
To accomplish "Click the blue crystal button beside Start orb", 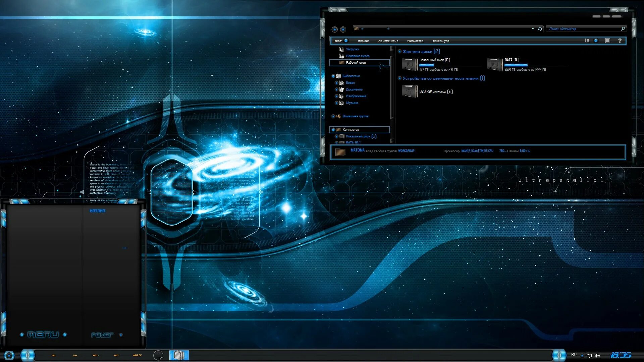I will [x=28, y=355].
